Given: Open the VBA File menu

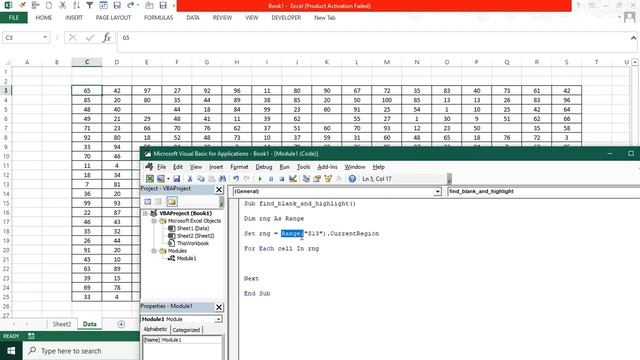Looking at the screenshot, I should [x=162, y=167].
